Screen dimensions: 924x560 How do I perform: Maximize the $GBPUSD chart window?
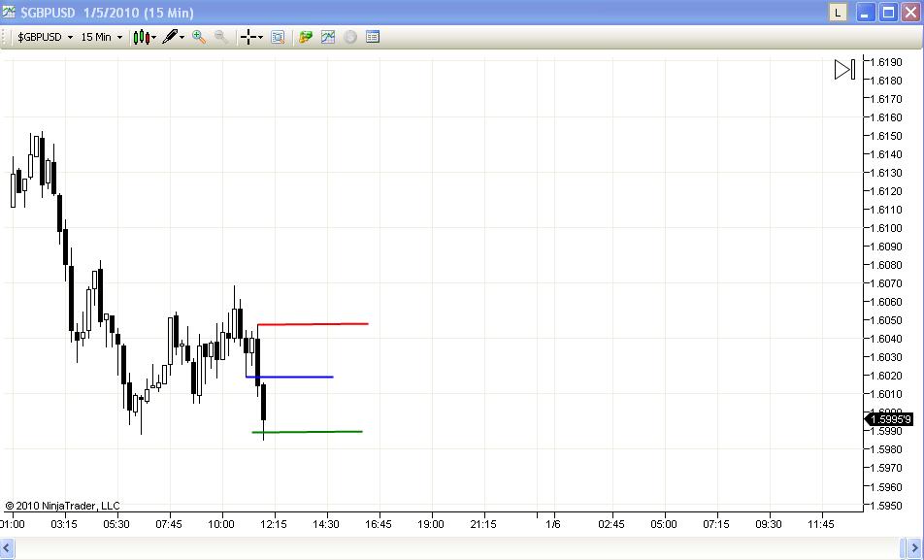888,13
